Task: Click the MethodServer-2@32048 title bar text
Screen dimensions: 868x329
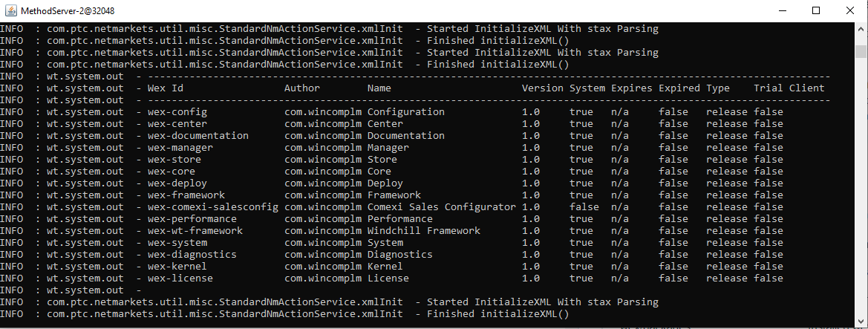Action: tap(68, 10)
